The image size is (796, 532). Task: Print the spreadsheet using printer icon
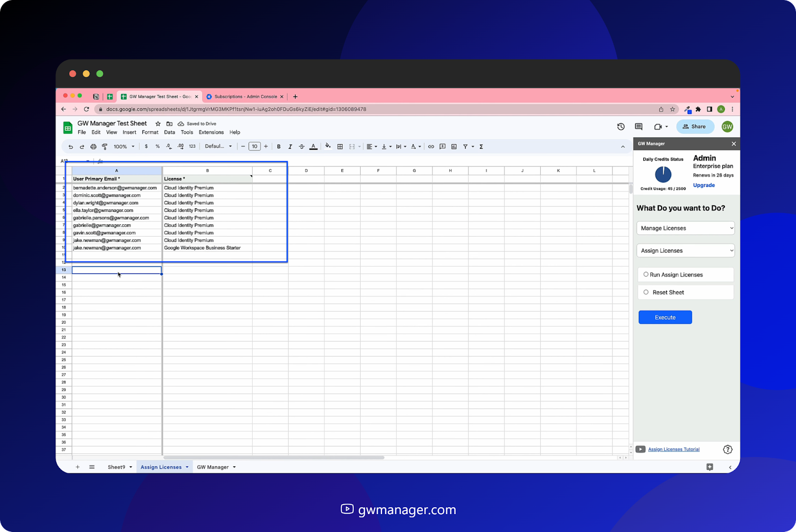point(93,147)
